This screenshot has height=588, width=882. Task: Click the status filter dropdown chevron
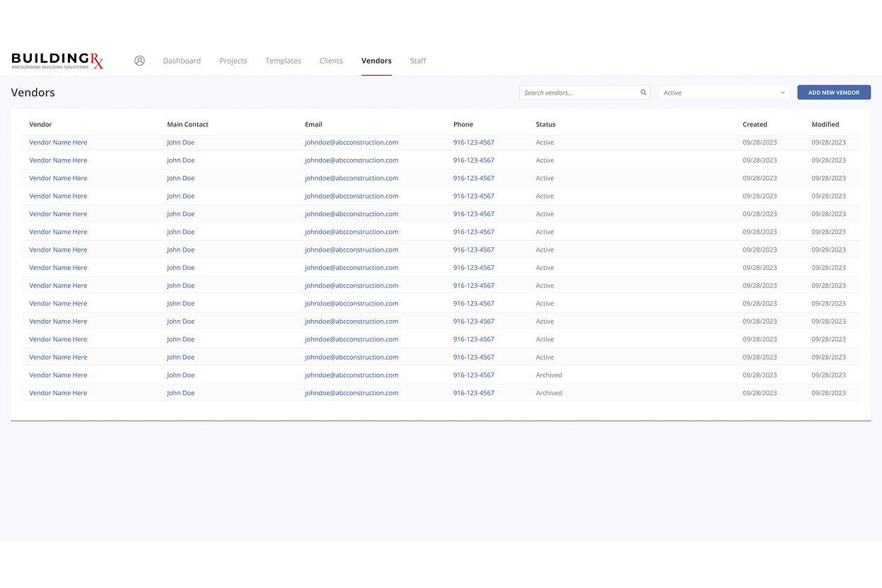coord(782,93)
